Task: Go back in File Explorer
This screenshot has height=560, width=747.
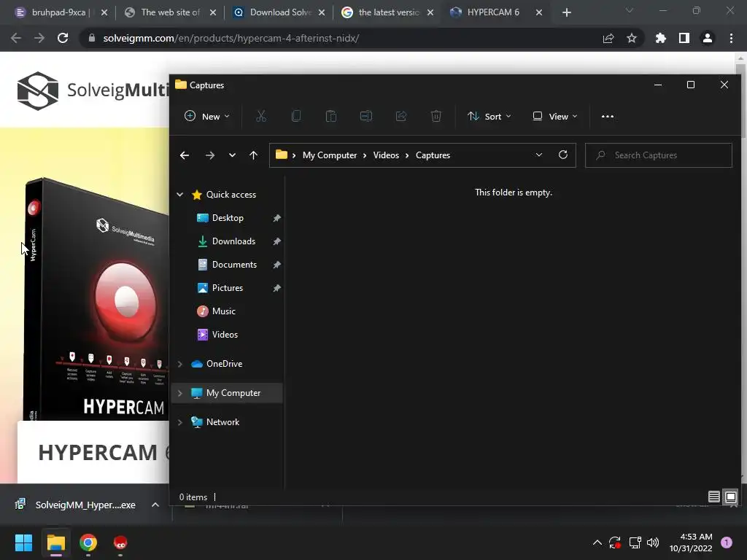Action: click(185, 155)
